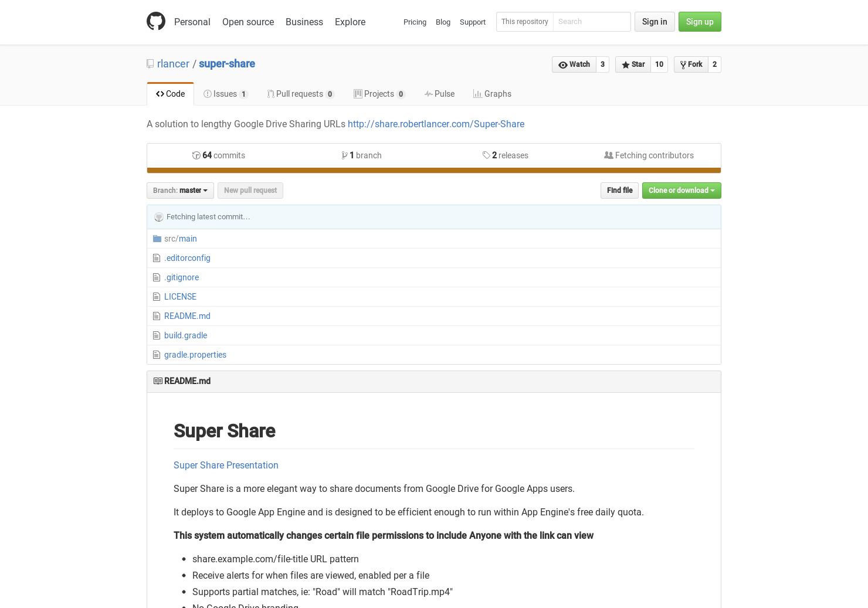Click the file icon next to .editorconfig
This screenshot has width=868, height=608.
point(157,258)
